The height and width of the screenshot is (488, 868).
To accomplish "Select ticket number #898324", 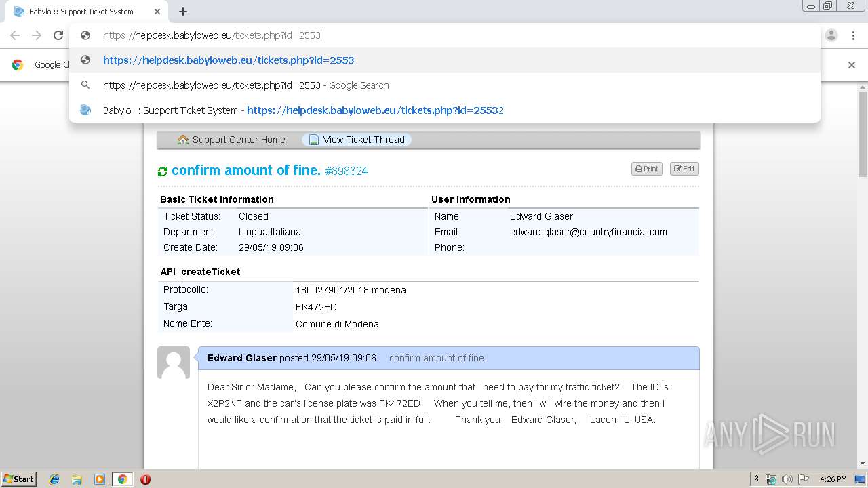I will pyautogui.click(x=347, y=171).
